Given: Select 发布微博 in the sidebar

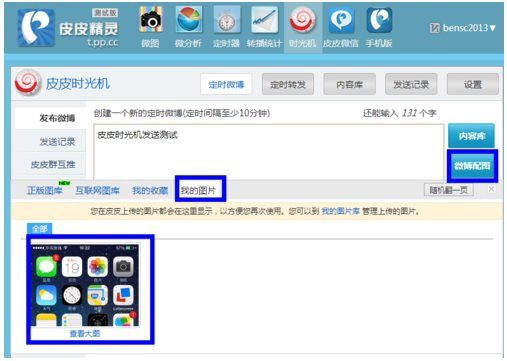Looking at the screenshot, I should point(50,118).
